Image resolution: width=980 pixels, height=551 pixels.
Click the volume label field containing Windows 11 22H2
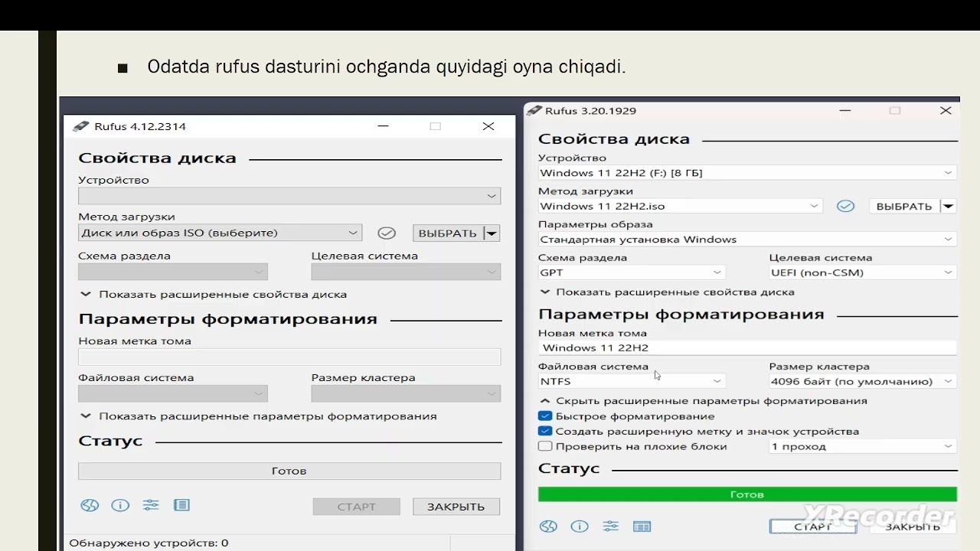point(747,347)
